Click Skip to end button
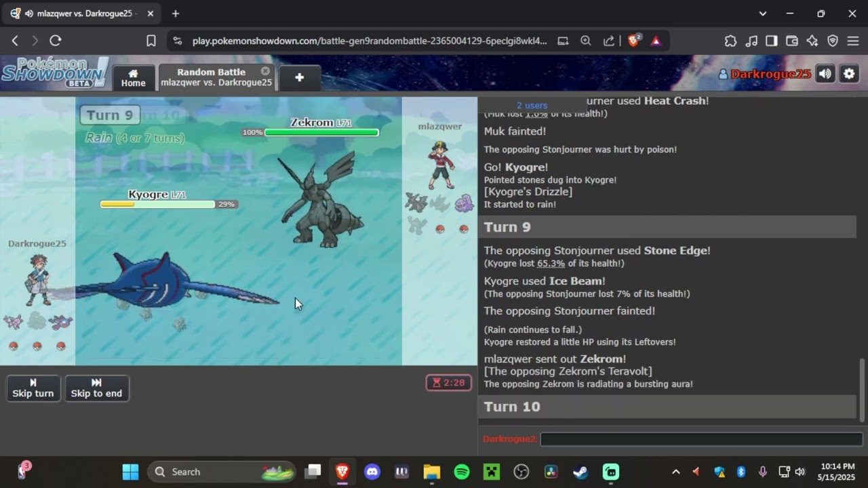 (x=96, y=388)
